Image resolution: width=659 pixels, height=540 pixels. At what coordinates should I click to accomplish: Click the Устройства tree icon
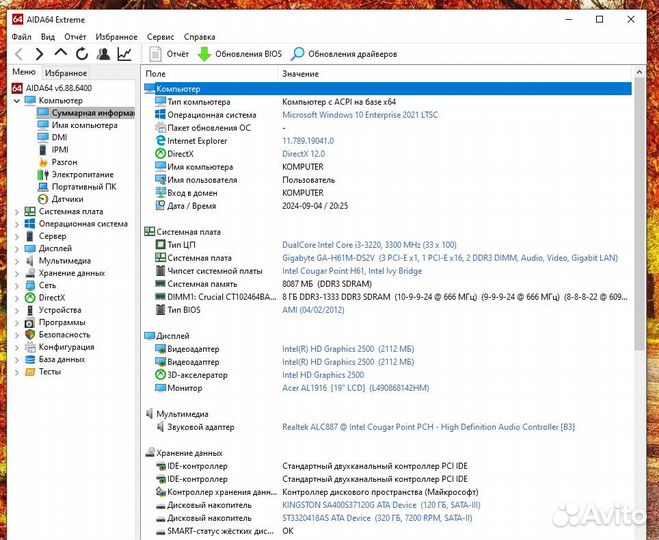click(30, 310)
